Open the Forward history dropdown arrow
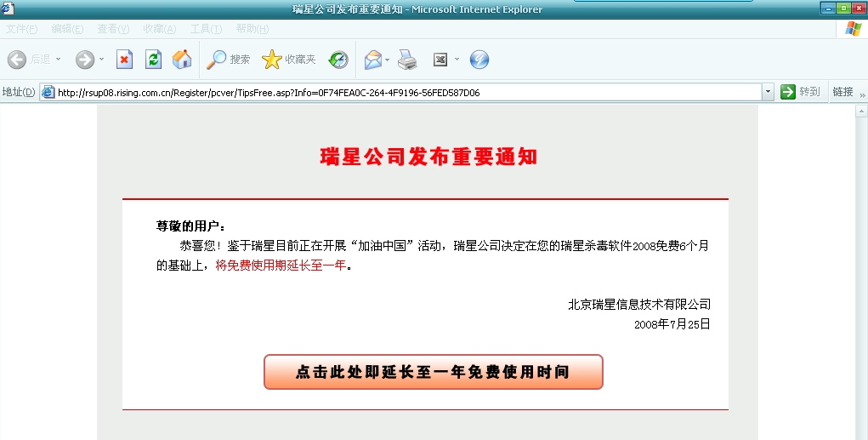This screenshot has height=440, width=868. pos(101,59)
